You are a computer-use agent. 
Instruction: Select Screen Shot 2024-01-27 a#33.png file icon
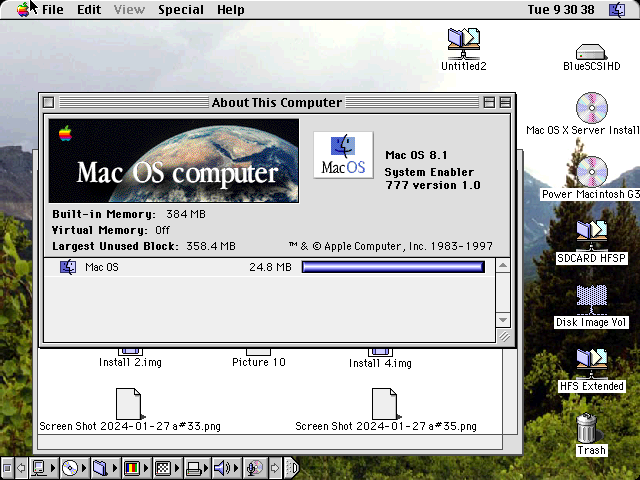pos(129,404)
